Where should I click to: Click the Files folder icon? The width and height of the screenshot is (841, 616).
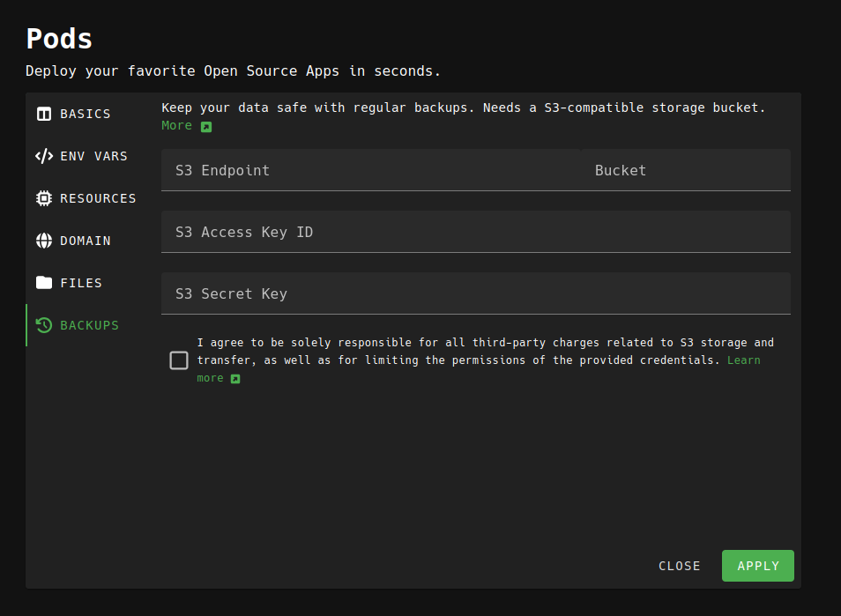(44, 283)
